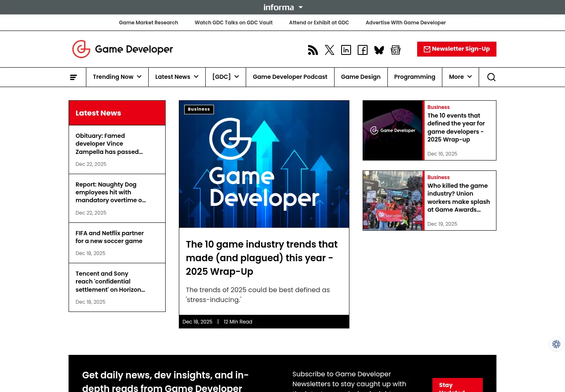Open the Vince Zampella obituary article

tap(109, 144)
